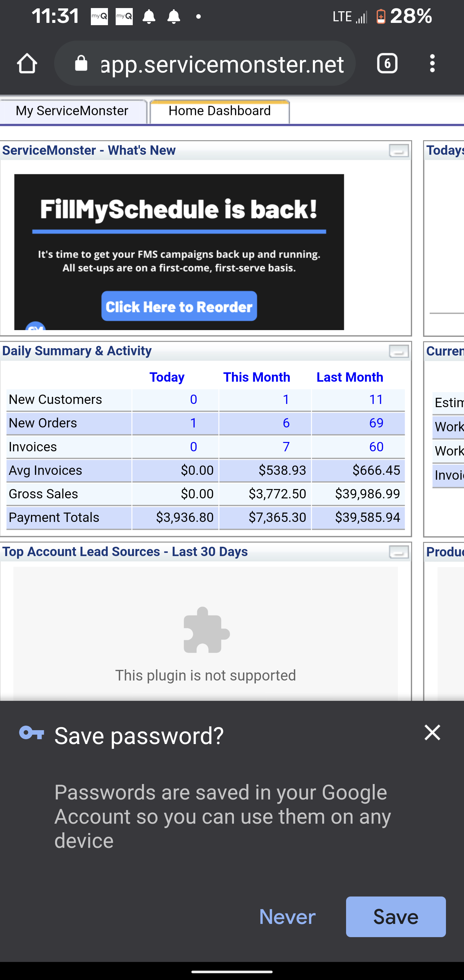This screenshot has height=980, width=464.
Task: Collapse the Daily Summary & Activity panel
Action: coord(399,351)
